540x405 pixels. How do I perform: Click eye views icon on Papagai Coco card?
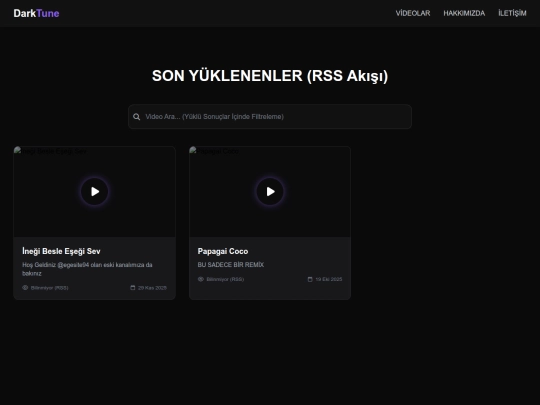pyautogui.click(x=201, y=279)
